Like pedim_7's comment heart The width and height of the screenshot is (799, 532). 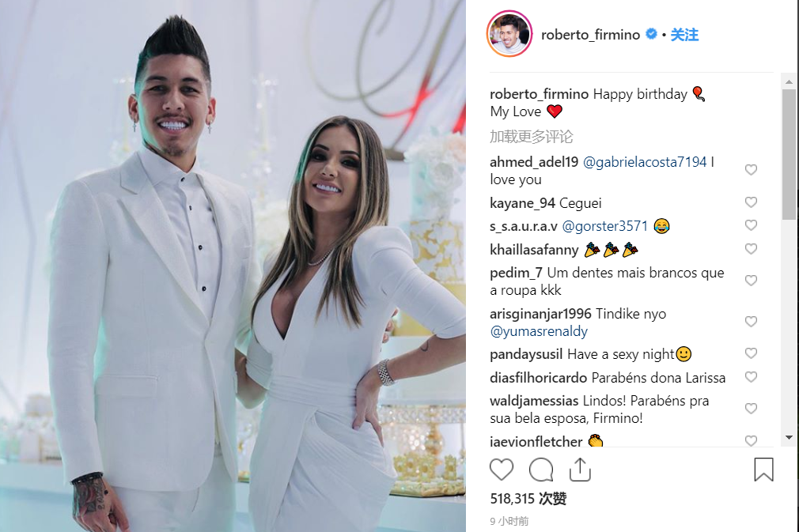pos(751,281)
